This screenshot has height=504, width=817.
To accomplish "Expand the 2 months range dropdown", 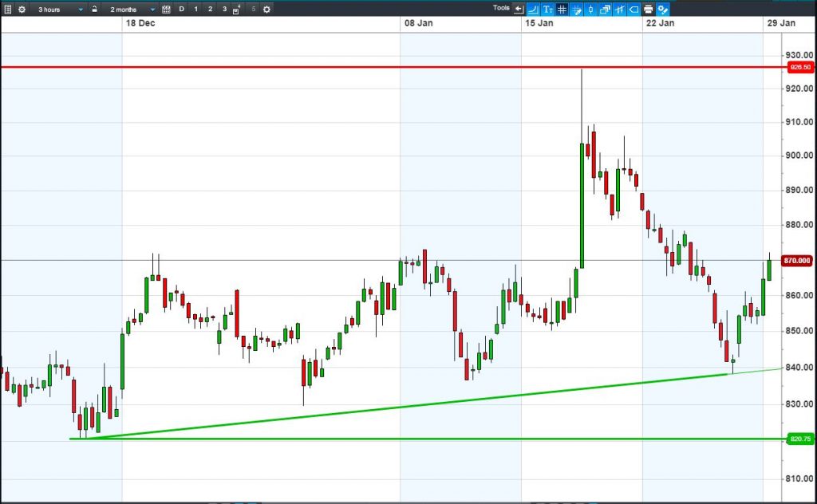I will point(132,10).
